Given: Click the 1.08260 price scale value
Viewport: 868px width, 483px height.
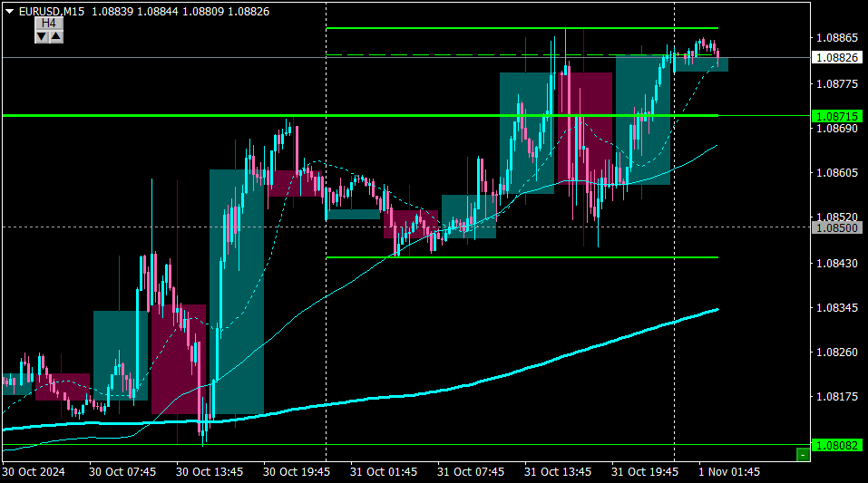Looking at the screenshot, I should pos(837,352).
